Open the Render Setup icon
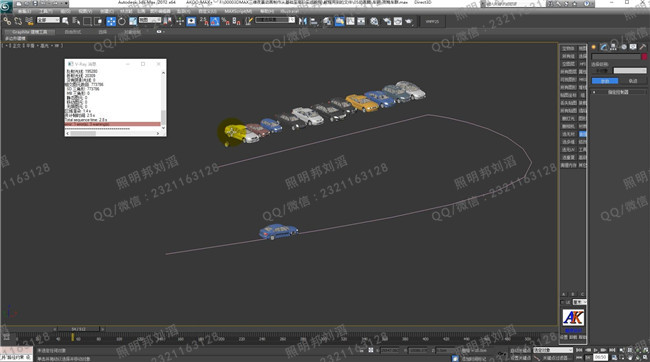 point(387,21)
